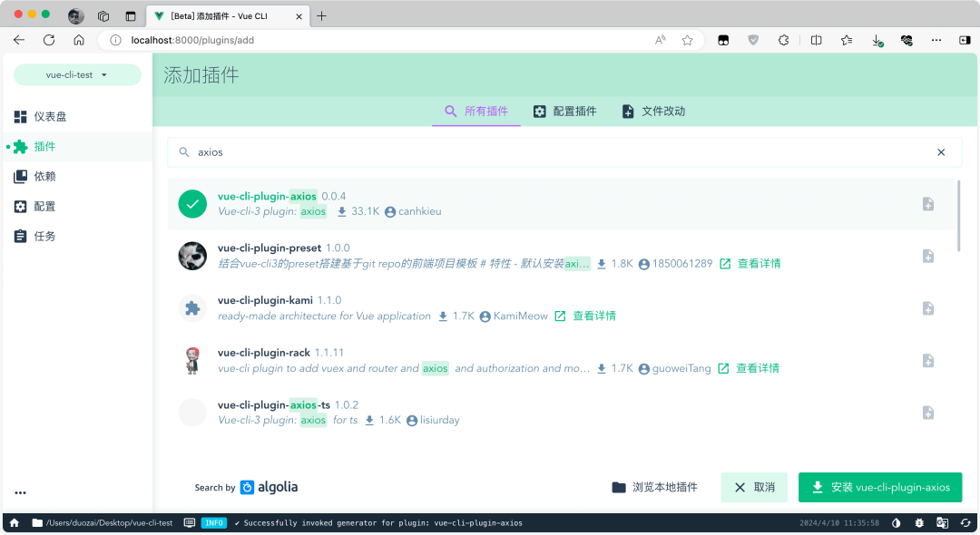Clear the plugin search with X icon
The width and height of the screenshot is (980, 535).
click(941, 152)
